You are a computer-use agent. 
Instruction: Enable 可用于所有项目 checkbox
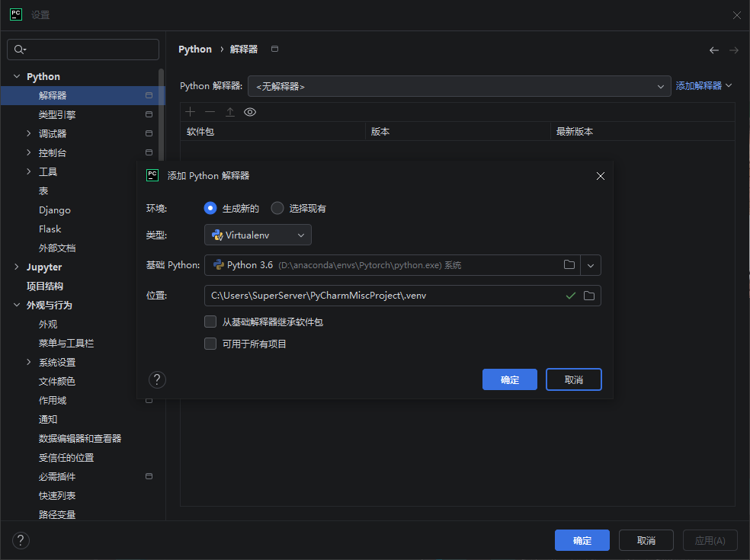(x=210, y=344)
